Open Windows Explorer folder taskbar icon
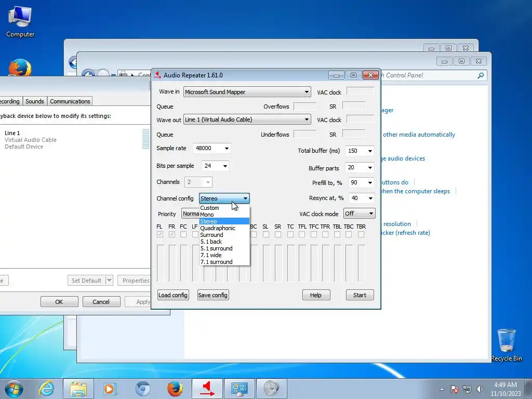 tap(78, 389)
